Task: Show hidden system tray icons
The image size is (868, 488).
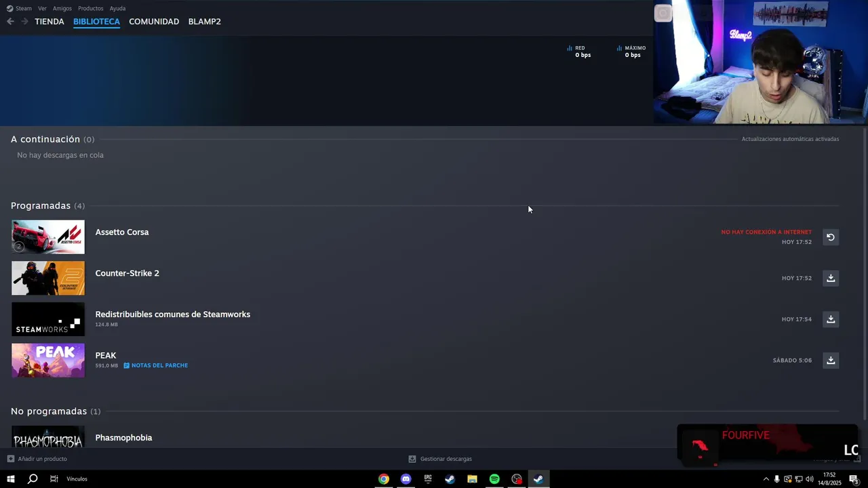Action: click(766, 479)
